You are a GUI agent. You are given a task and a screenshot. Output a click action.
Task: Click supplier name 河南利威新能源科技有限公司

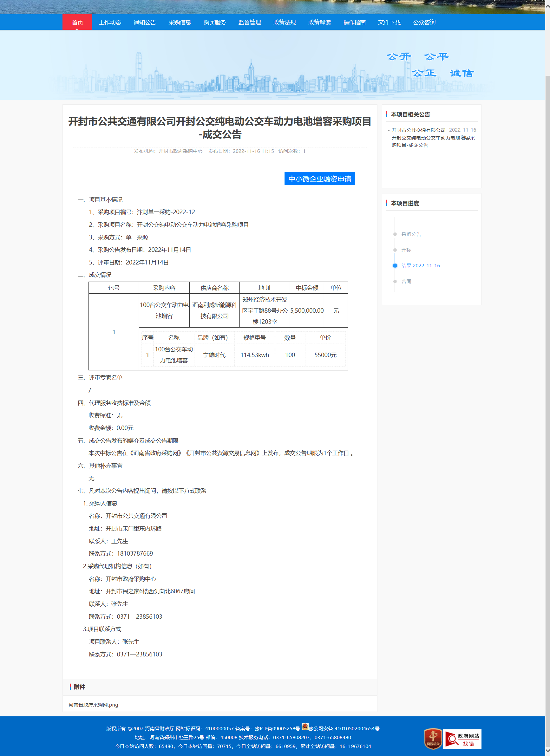214,311
